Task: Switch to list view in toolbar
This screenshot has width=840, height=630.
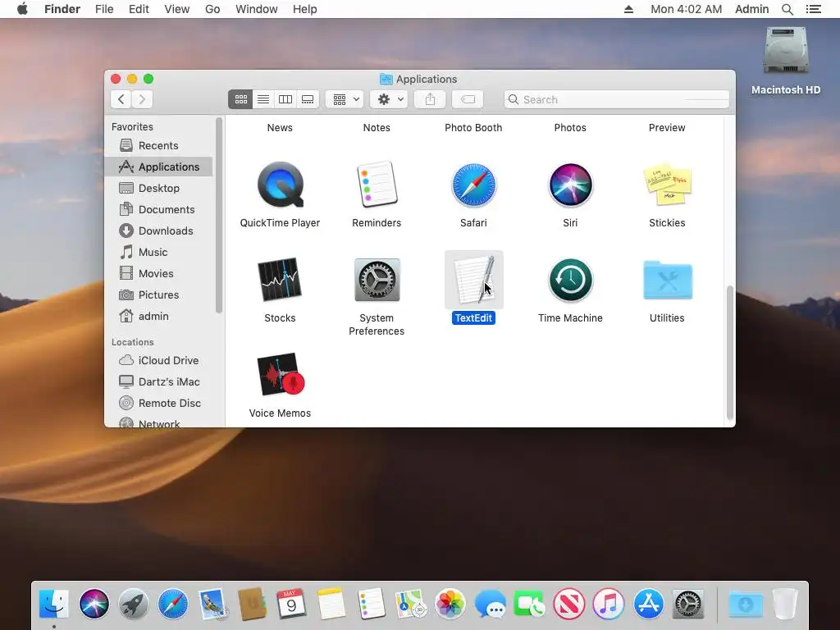Action: [263, 99]
